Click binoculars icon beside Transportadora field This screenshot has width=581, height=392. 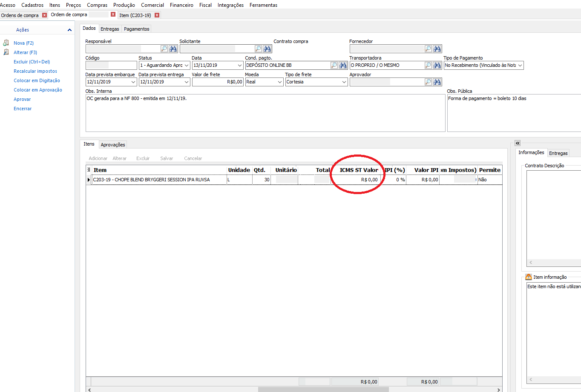437,65
